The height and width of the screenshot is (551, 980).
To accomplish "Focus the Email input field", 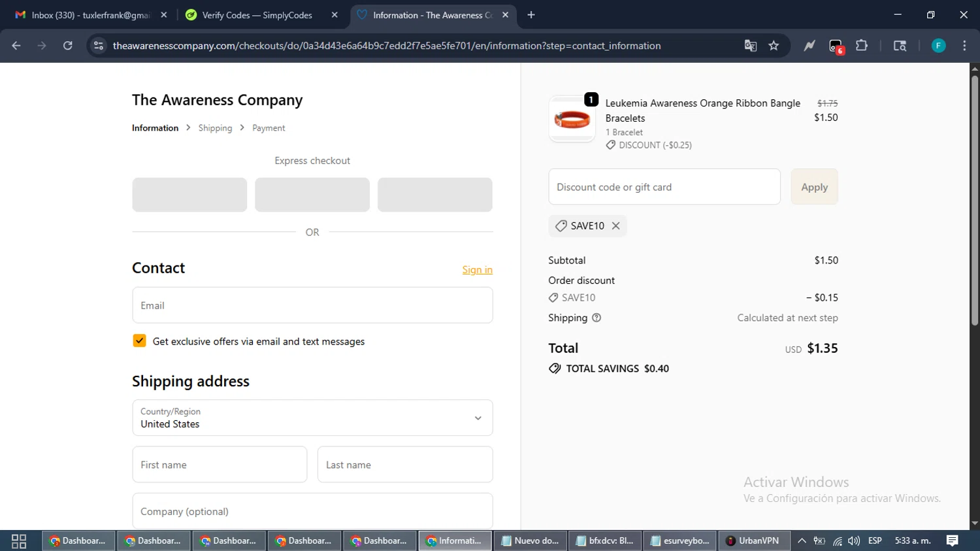I will coord(312,305).
